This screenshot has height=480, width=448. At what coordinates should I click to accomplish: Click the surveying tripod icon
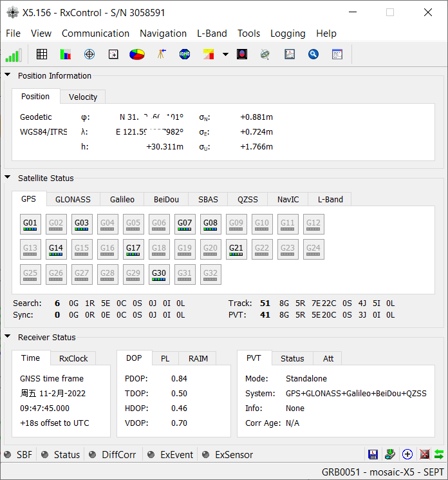(161, 54)
